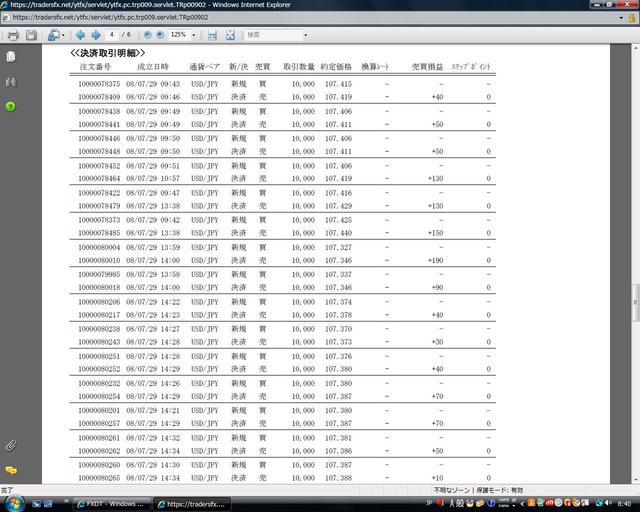This screenshot has height=512, width=640.
Task: Select order number 10000080265
Action: pyautogui.click(x=99, y=478)
